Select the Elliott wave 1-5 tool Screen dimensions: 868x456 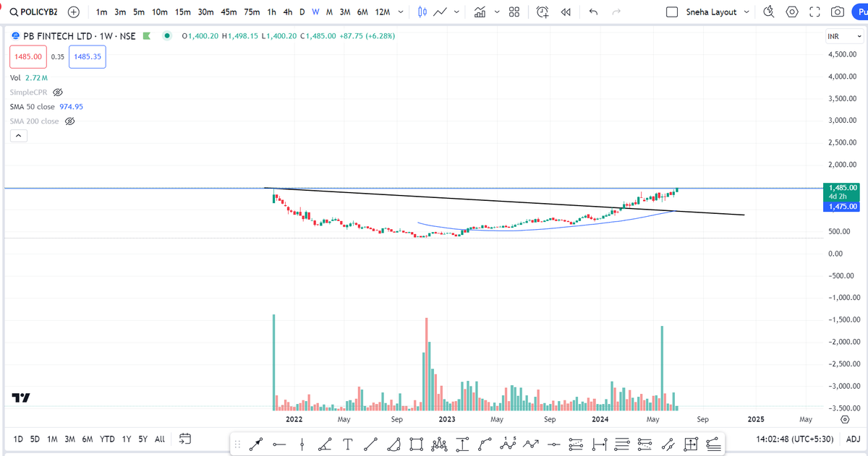pos(508,444)
